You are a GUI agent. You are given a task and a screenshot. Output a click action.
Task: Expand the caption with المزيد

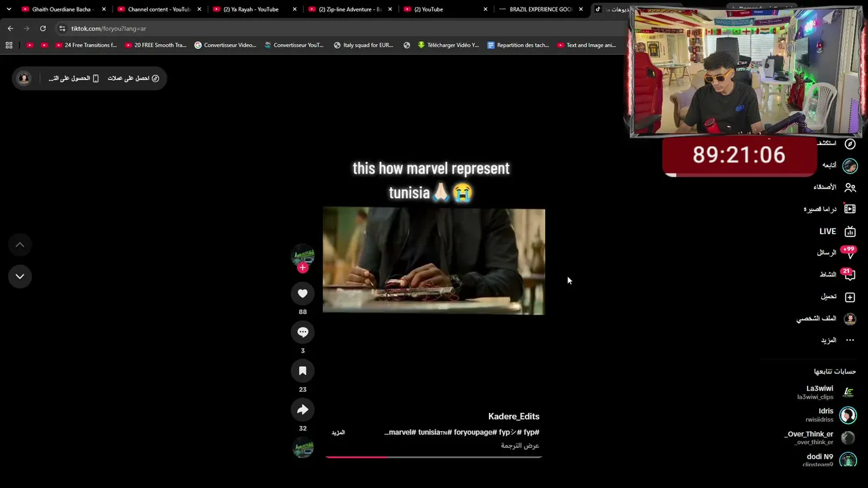(x=338, y=432)
